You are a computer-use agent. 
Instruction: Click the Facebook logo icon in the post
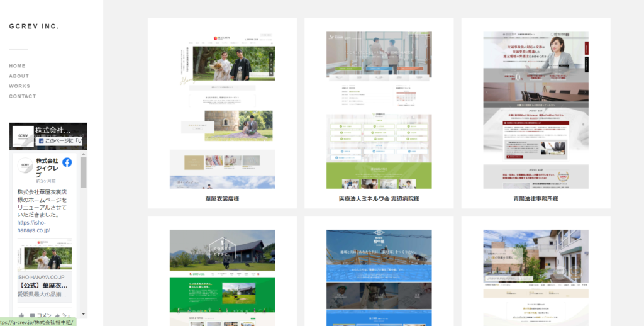(x=67, y=162)
